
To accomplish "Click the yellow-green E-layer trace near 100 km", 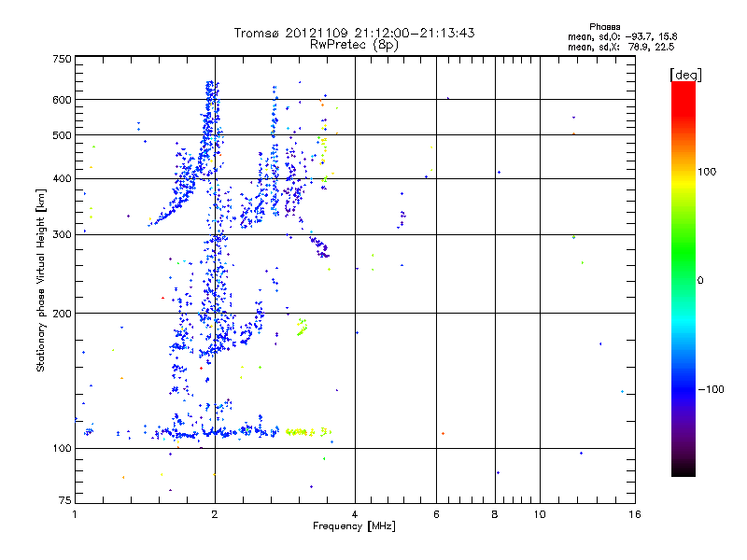I will pyautogui.click(x=308, y=432).
